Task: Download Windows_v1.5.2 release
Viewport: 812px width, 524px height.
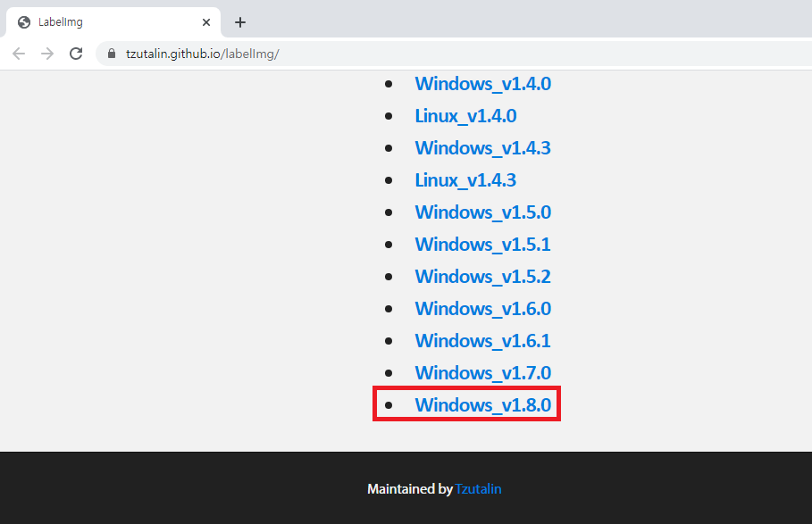Action: click(x=482, y=276)
